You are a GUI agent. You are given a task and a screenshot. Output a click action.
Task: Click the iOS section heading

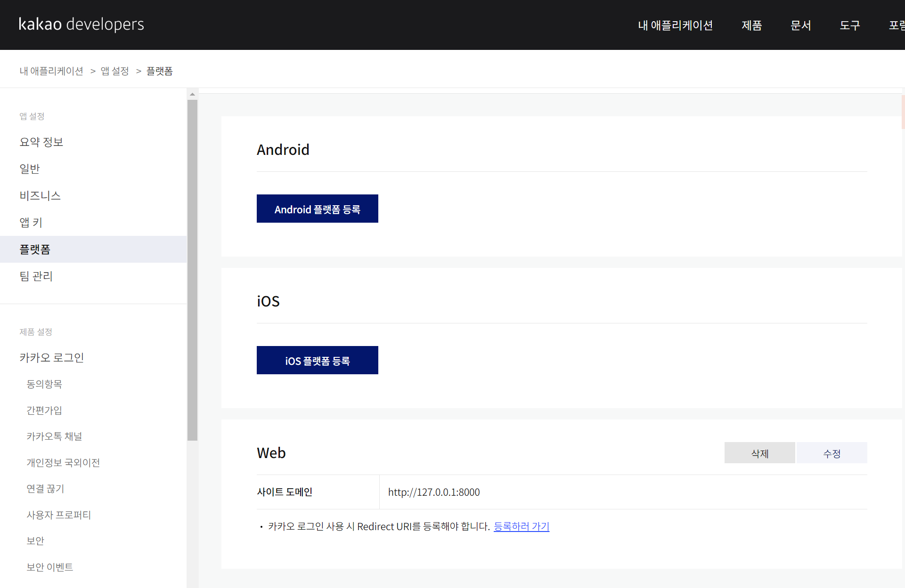pyautogui.click(x=269, y=301)
